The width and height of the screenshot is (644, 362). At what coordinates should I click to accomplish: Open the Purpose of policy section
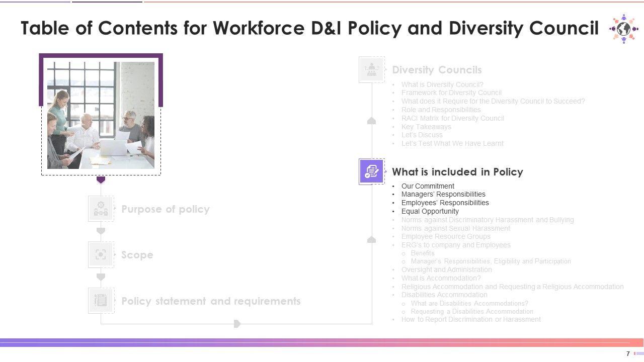(166, 209)
